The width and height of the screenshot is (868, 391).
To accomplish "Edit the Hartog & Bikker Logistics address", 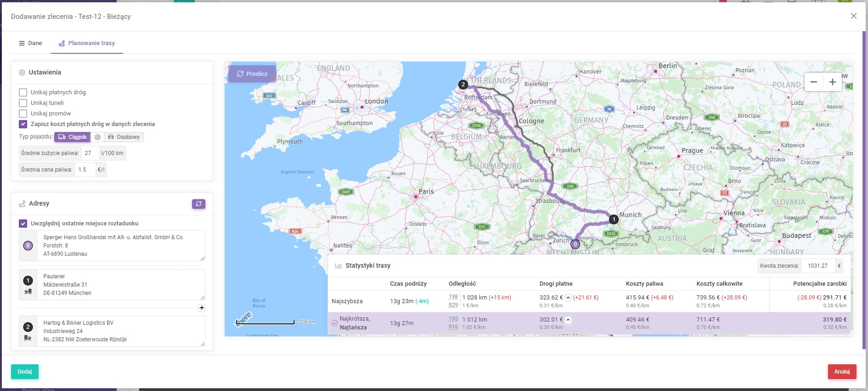I will tap(122, 331).
